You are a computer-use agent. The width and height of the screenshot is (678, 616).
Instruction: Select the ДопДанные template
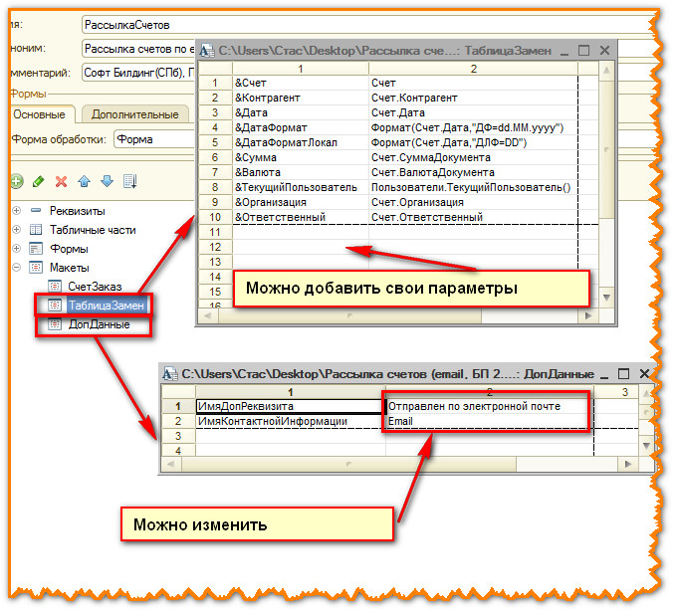click(x=99, y=325)
